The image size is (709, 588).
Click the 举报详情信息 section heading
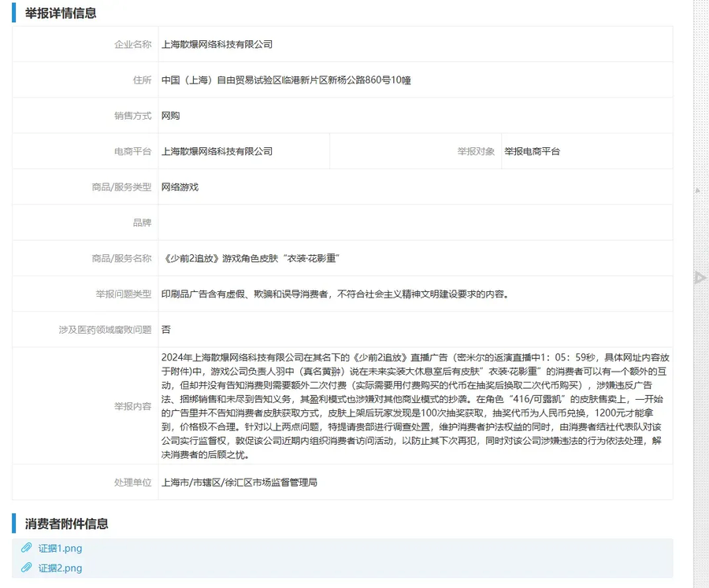tap(61, 13)
